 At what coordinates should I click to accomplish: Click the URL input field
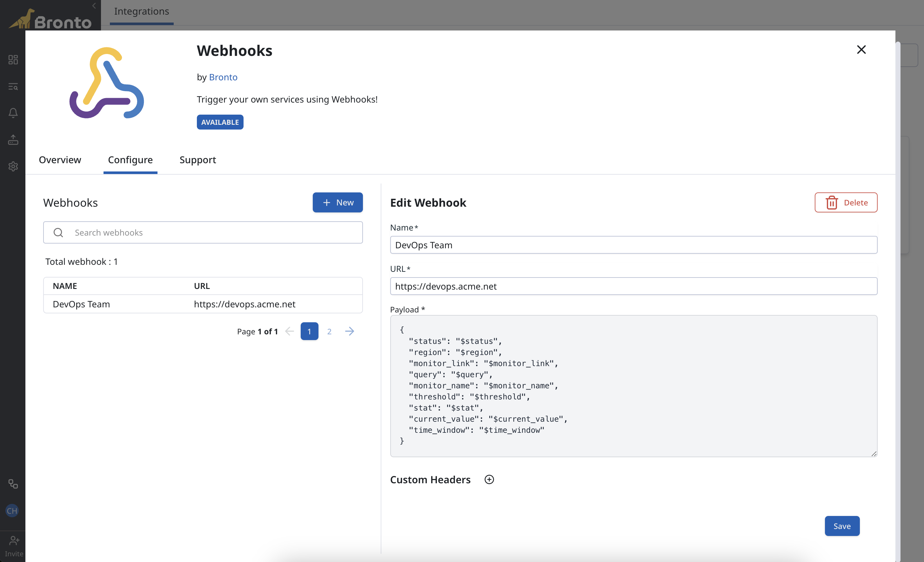click(633, 286)
